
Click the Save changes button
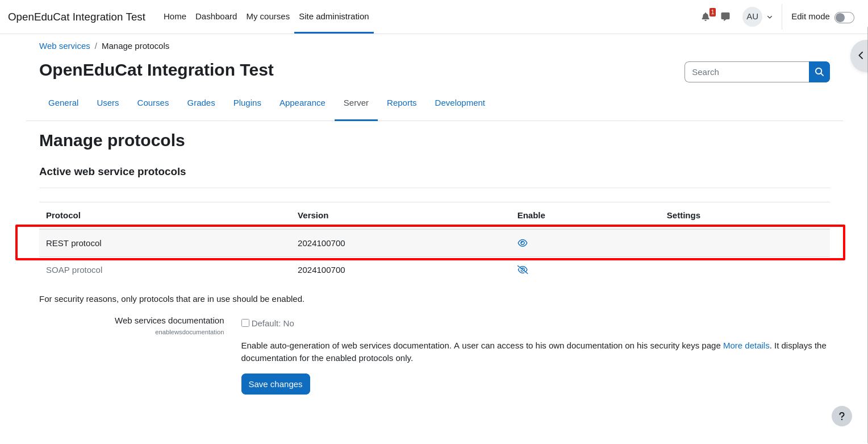tap(276, 384)
